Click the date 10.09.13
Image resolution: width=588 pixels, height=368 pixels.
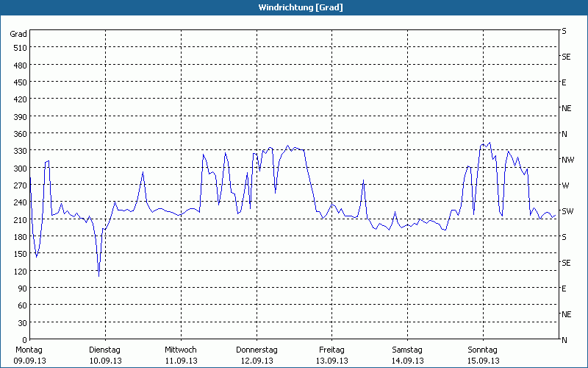click(105, 361)
